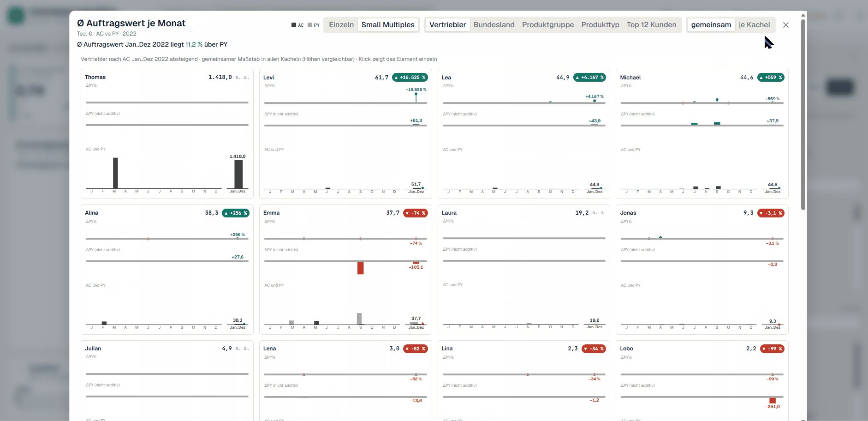
Task: Group by Top 12 Kunden
Action: pos(651,25)
